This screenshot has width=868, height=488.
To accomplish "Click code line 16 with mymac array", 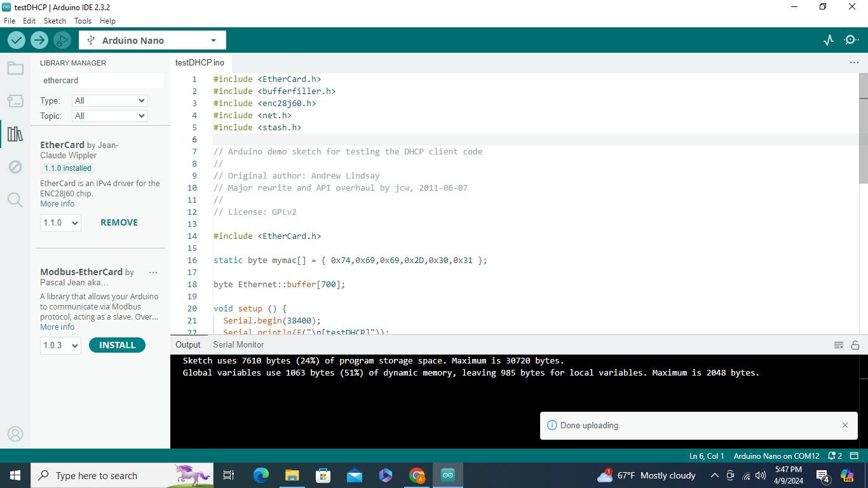I will click(x=350, y=261).
